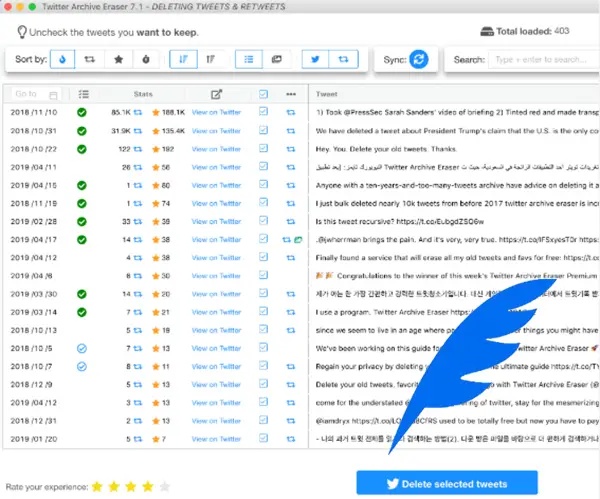Uncheck tweet dated 2019/04/11
Image resolution: width=600 pixels, height=499 pixels.
263,166
